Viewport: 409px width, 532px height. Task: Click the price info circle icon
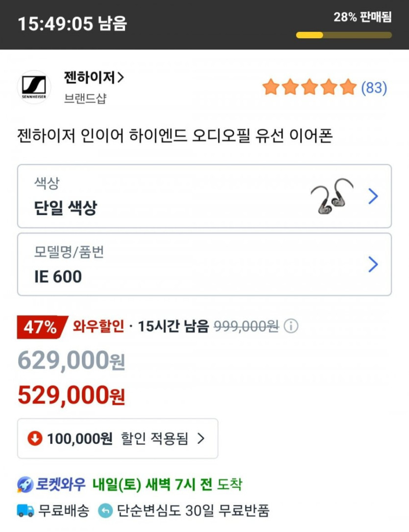pyautogui.click(x=291, y=326)
